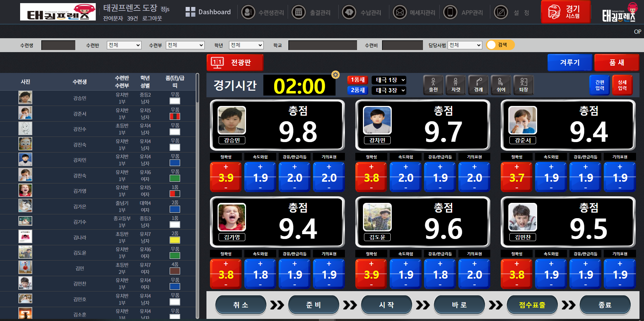Switch to 상세입력 detailed input mode

click(622, 85)
